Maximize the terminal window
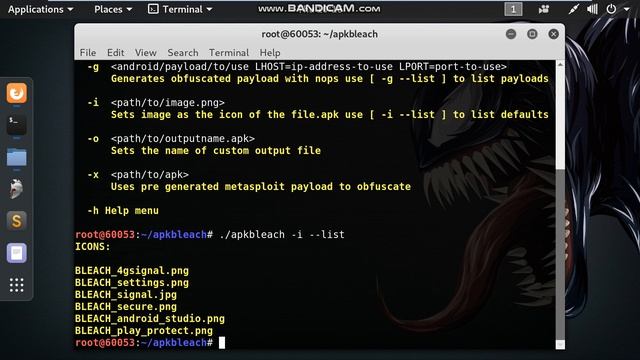The height and width of the screenshot is (360, 640). 532,34
